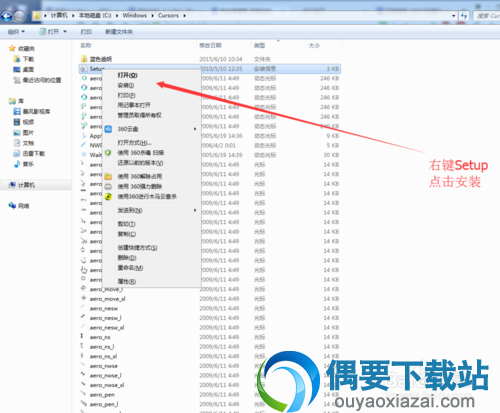Choose 还原以前的版本(V)

pos(152,163)
